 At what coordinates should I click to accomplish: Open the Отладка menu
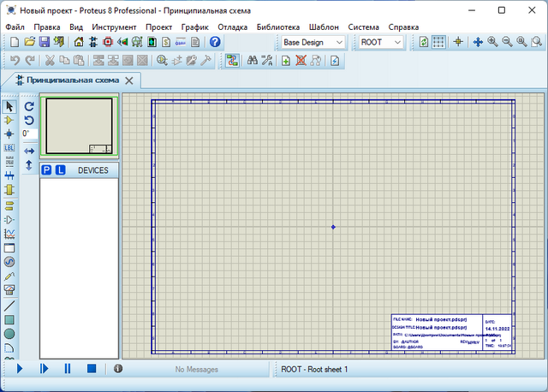(231, 27)
